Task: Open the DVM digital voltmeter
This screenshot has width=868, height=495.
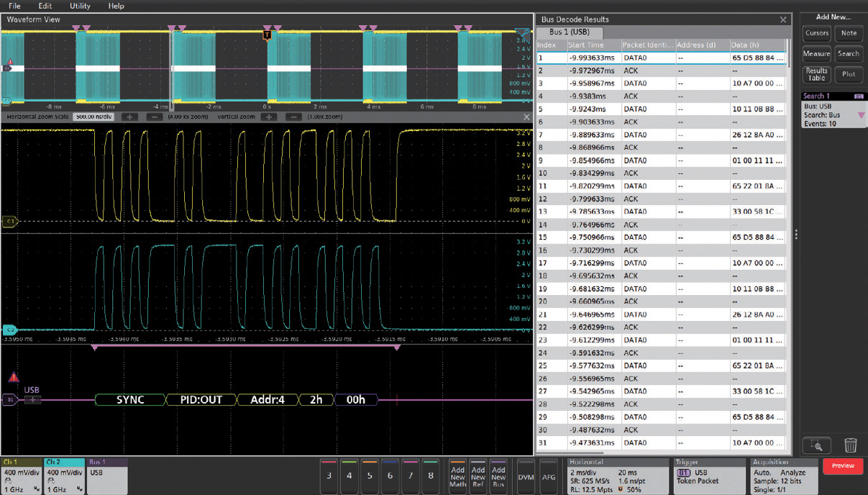Action: [524, 476]
